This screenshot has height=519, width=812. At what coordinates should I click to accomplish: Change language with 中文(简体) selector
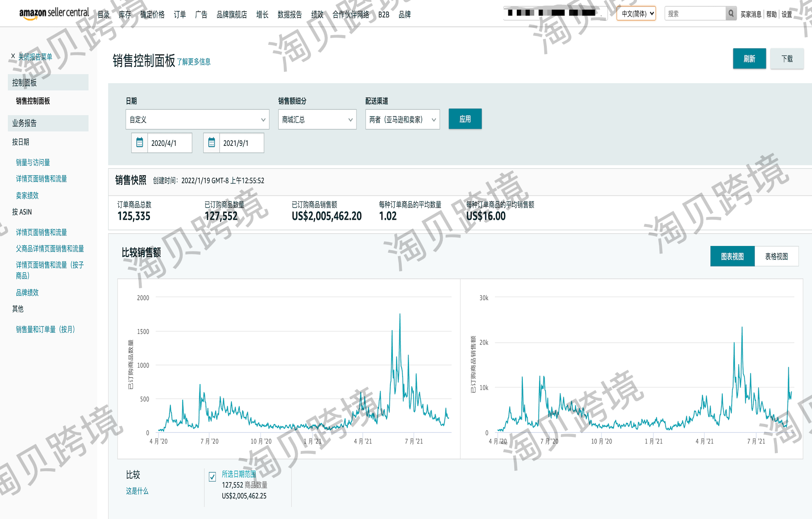coord(636,14)
